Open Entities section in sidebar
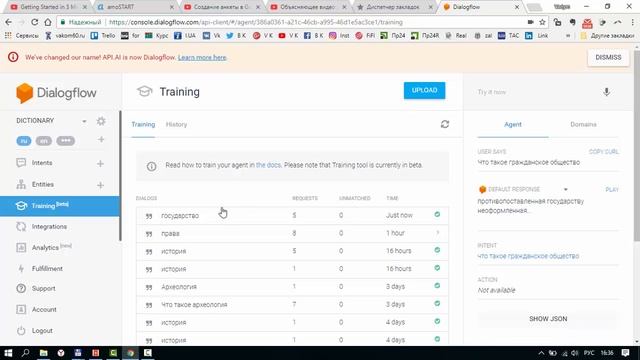The image size is (640, 360). (x=43, y=184)
